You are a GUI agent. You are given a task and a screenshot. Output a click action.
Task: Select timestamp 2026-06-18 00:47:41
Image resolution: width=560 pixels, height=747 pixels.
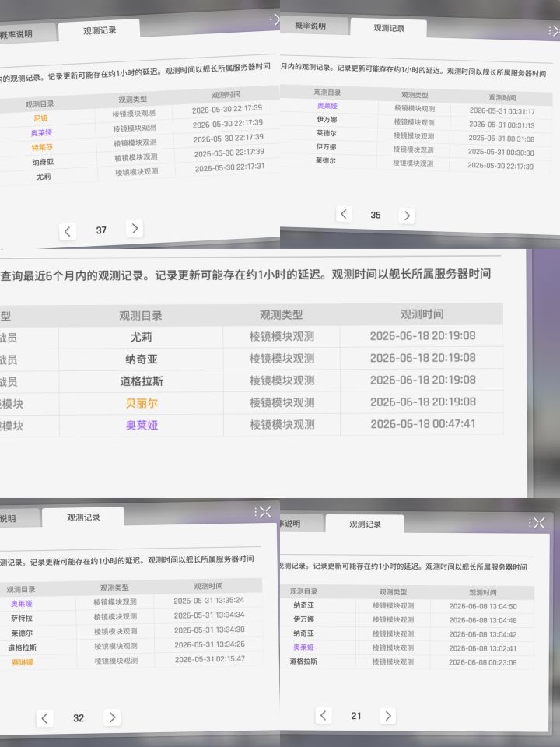coord(423,423)
